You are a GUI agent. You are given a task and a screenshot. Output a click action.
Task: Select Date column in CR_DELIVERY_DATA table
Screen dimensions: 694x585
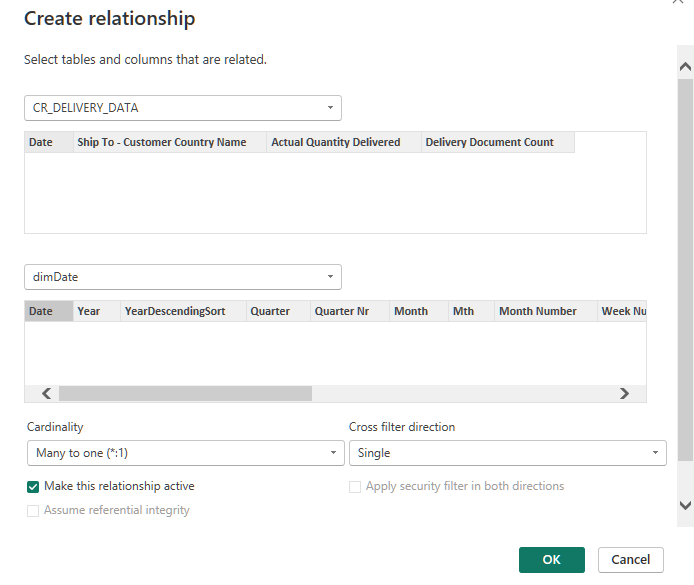click(x=49, y=142)
